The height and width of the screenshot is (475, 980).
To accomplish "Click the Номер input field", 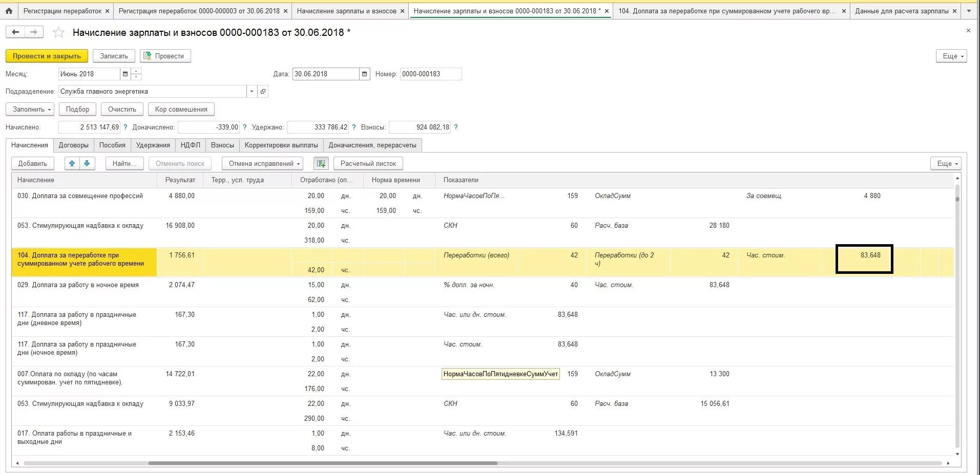I will point(430,74).
